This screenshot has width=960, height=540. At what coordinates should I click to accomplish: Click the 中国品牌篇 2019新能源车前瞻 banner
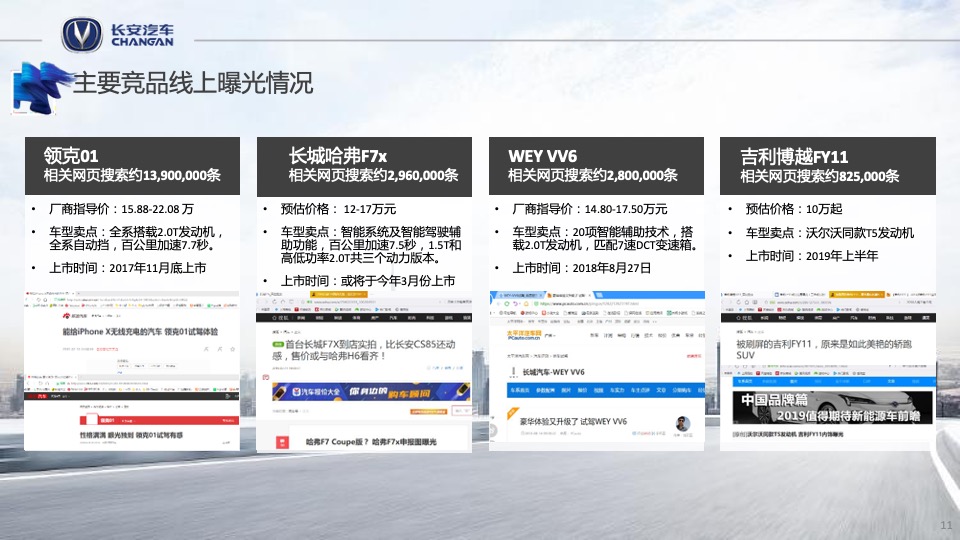pos(832,407)
